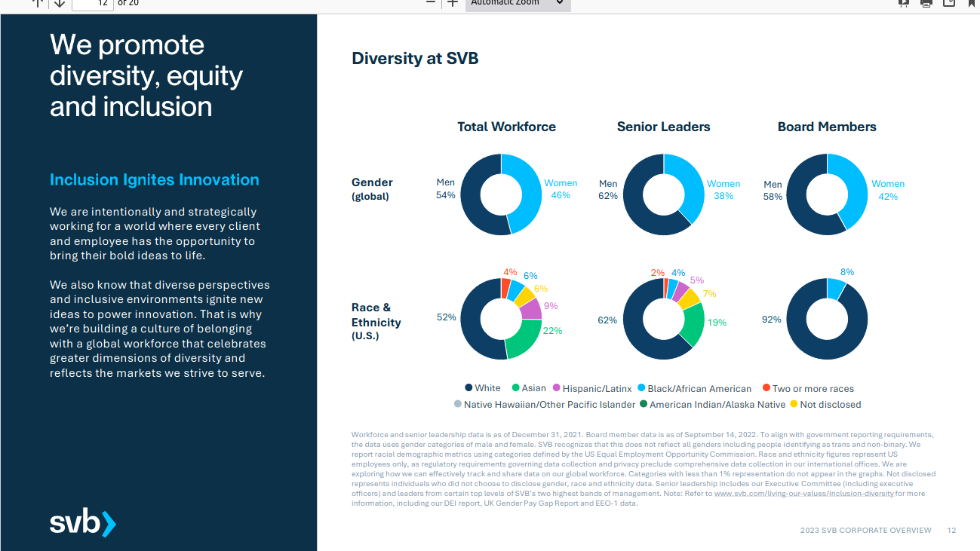Zoom in with the plus button
Viewport: 980px width, 551px height.
[x=453, y=2]
